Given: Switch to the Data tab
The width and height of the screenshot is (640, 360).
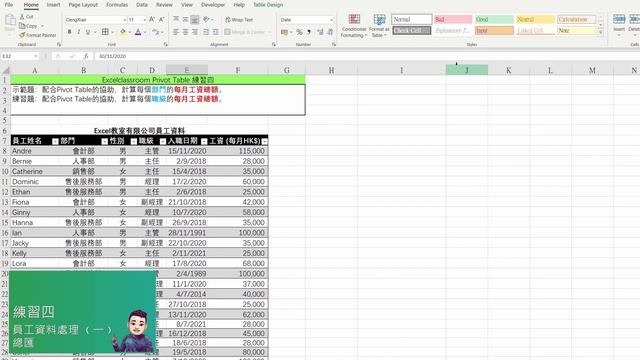Looking at the screenshot, I should pyautogui.click(x=142, y=5).
